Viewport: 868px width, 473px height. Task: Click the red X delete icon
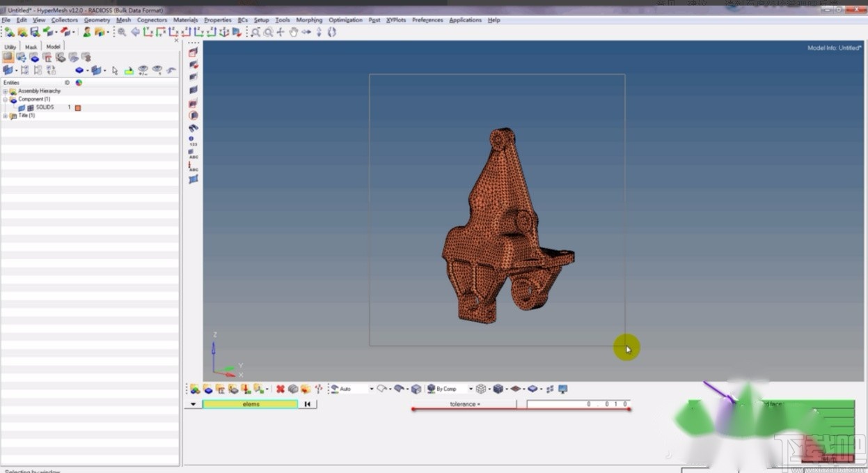click(x=280, y=389)
